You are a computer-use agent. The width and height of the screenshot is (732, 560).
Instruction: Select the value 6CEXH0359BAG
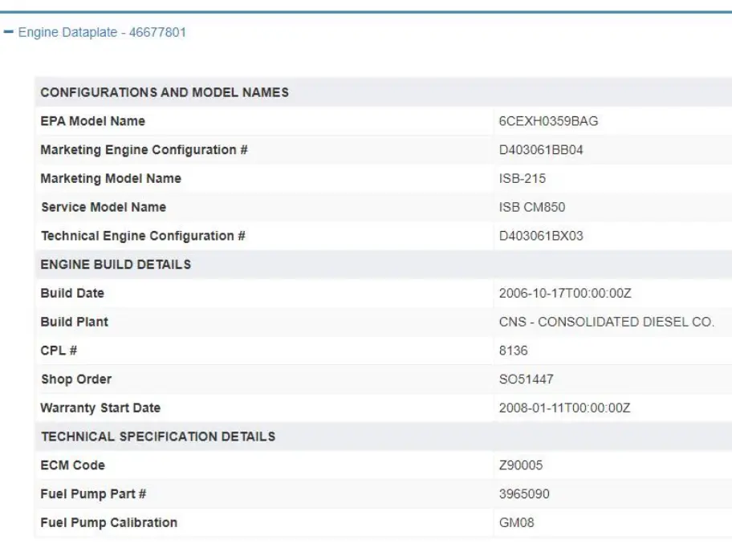coord(548,121)
